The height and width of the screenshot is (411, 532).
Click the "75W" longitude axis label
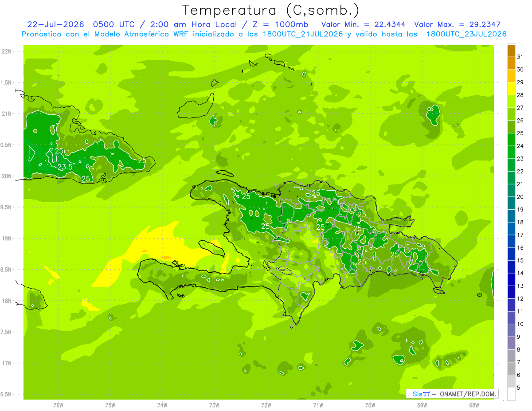click(110, 405)
